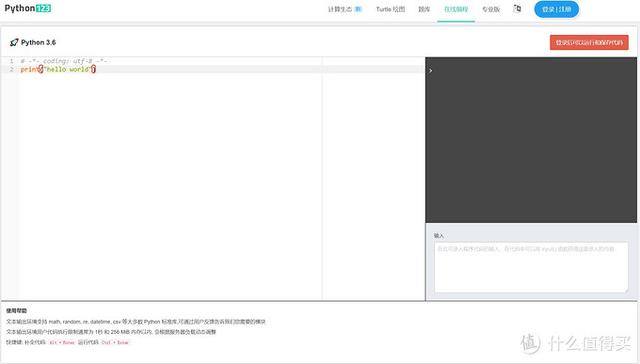Image resolution: width=640 pixels, height=364 pixels.
Task: Open the Turtle 绘图 nav item
Action: pyautogui.click(x=390, y=9)
